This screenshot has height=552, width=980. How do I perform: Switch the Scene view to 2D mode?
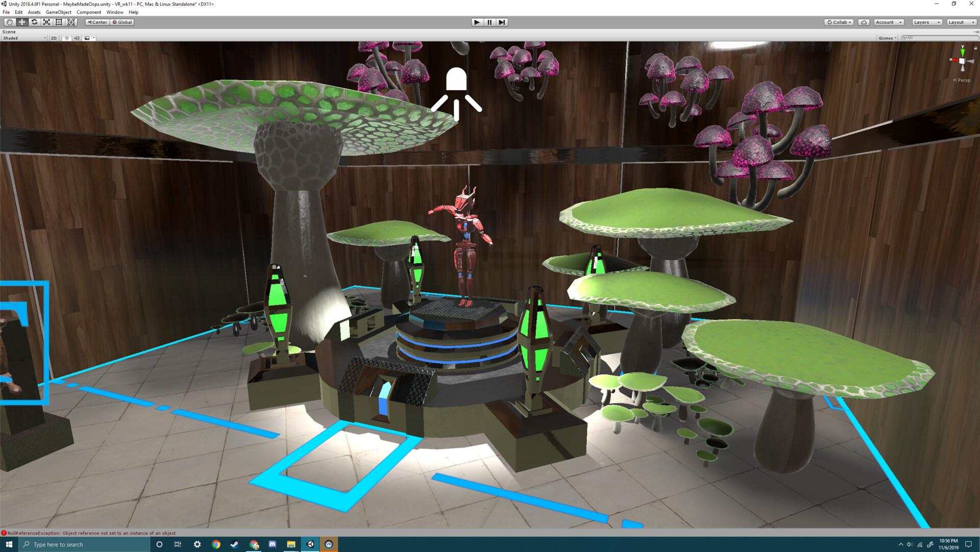pyautogui.click(x=54, y=38)
